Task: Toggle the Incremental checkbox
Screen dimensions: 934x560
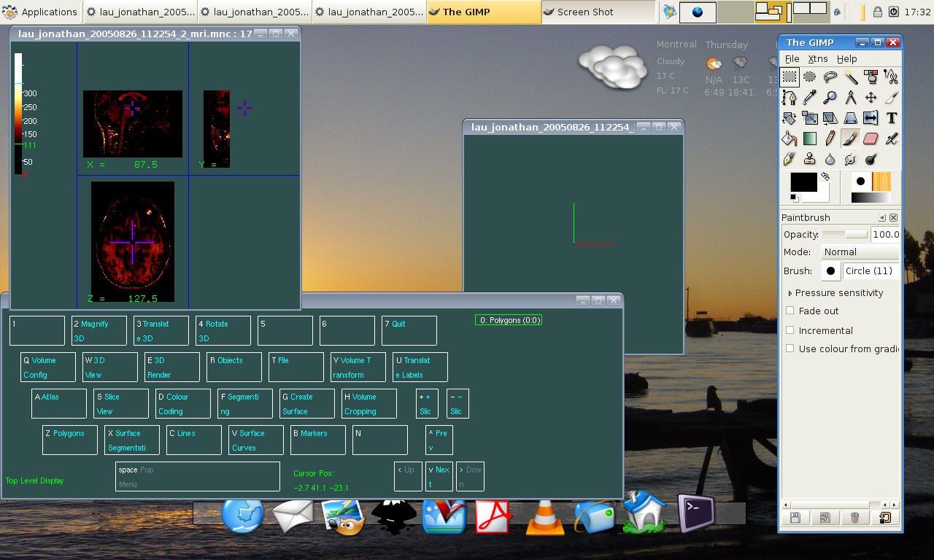Action: click(x=790, y=330)
